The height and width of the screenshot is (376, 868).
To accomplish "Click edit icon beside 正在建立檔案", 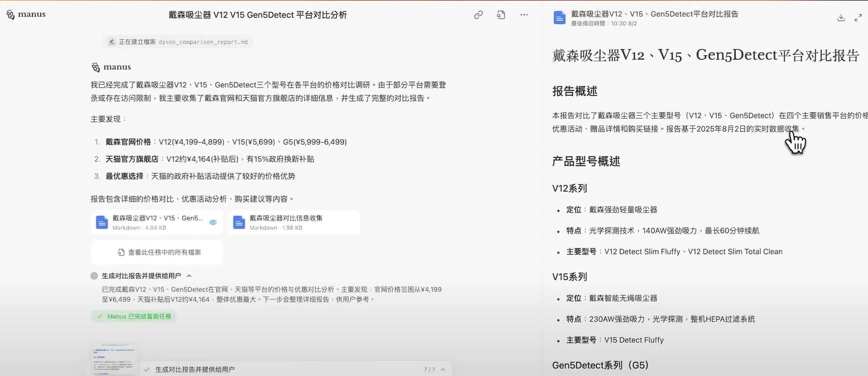I will pyautogui.click(x=112, y=42).
